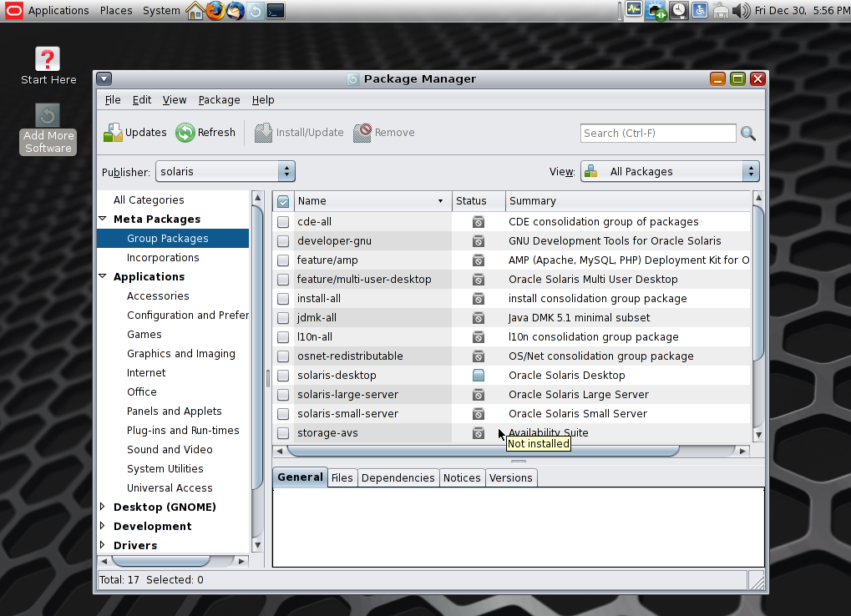Check the cde-all package checkbox
This screenshot has height=616, width=851.
pos(283,222)
